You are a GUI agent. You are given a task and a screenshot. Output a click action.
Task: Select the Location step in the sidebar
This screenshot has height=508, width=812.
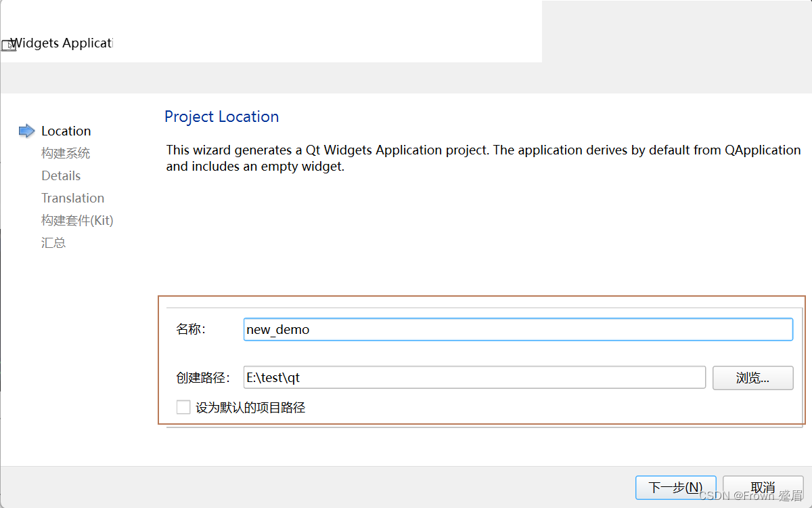point(66,130)
